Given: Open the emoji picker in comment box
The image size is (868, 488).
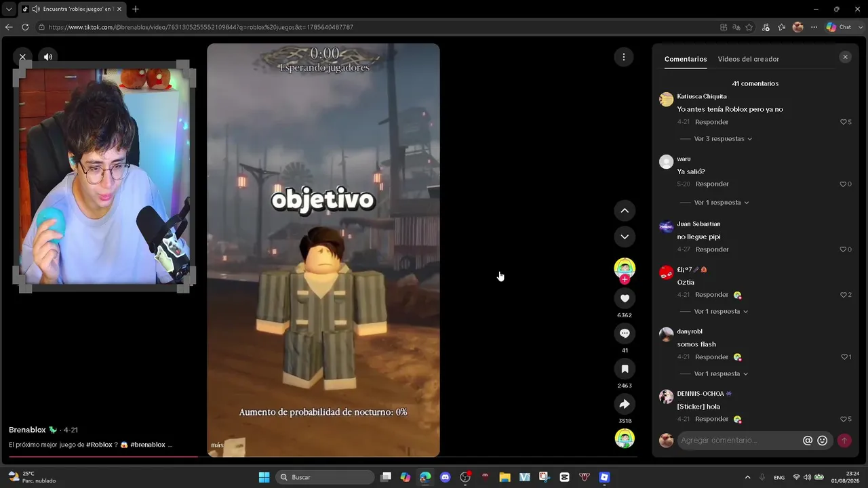Looking at the screenshot, I should click(823, 441).
